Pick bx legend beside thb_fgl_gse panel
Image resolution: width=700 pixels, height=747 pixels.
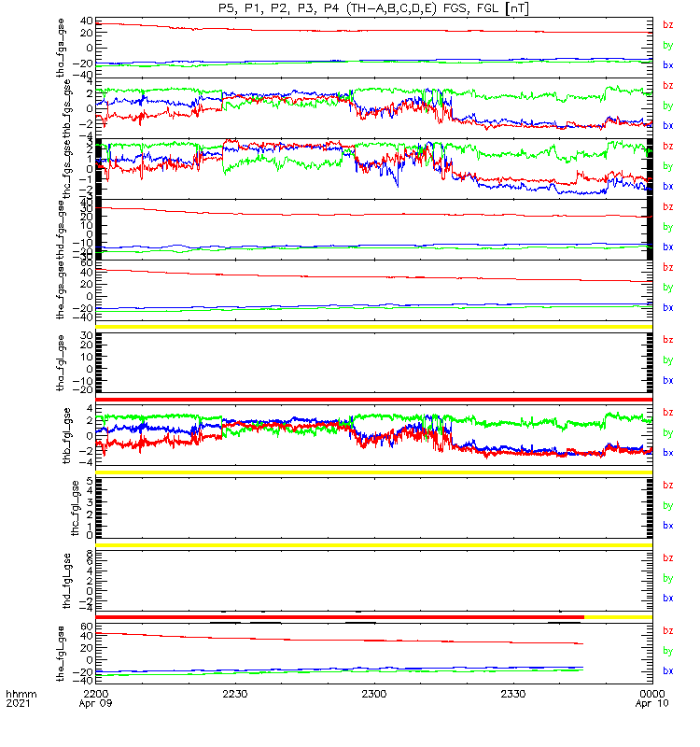(668, 453)
